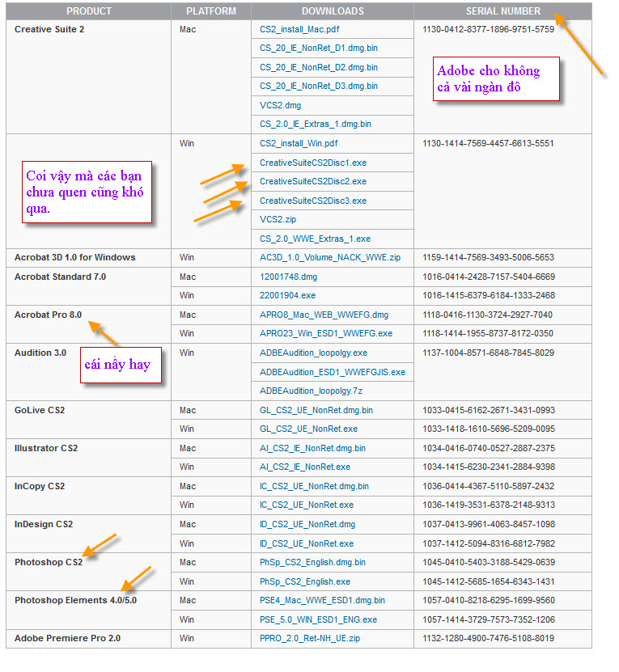Download IC_CS2_UE_NonRet.dmg.bin
This screenshot has height=672, width=619.
point(315,487)
